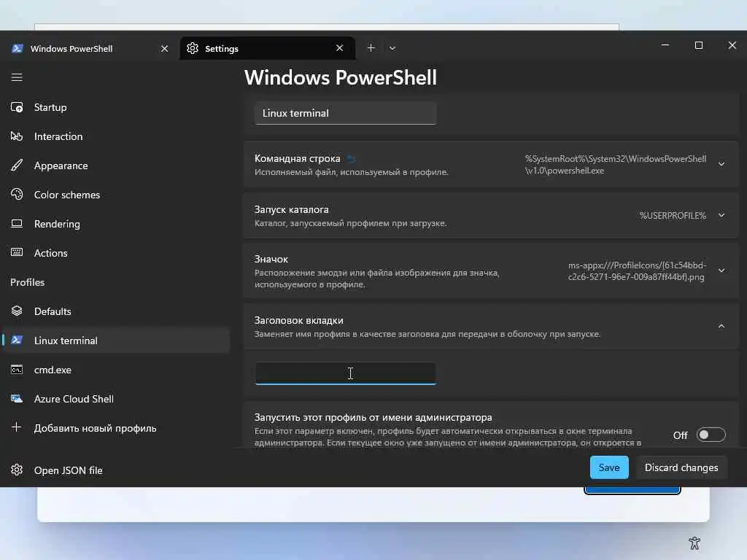This screenshot has height=560, width=747.
Task: Switch to the Windows PowerShell tab
Action: (90, 49)
